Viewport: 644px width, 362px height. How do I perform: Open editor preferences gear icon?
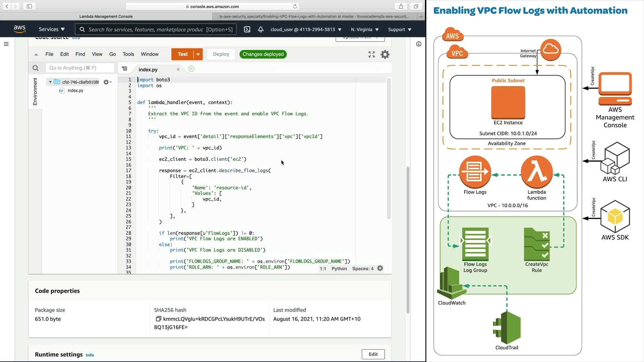point(385,54)
